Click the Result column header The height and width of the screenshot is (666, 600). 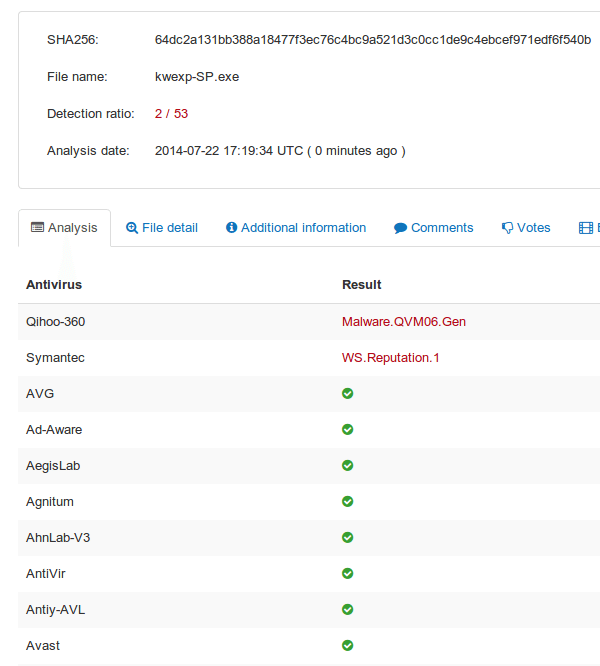(x=362, y=285)
